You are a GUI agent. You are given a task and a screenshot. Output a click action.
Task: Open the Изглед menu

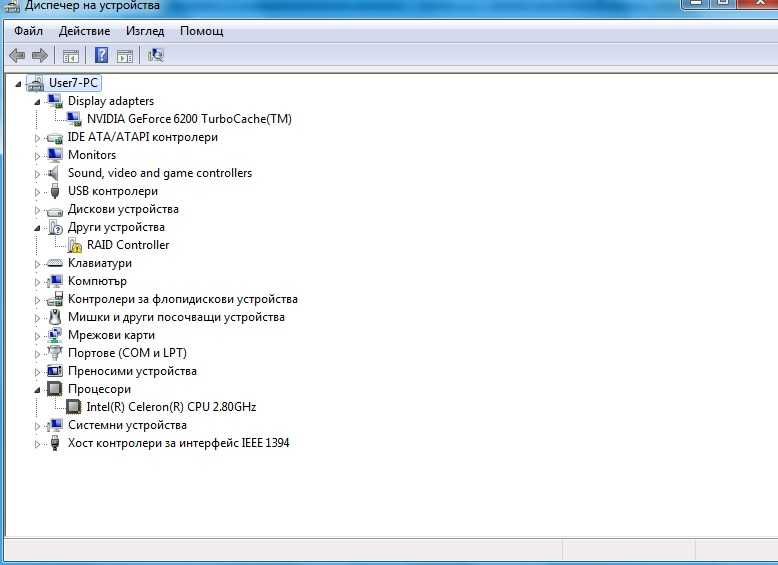145,31
